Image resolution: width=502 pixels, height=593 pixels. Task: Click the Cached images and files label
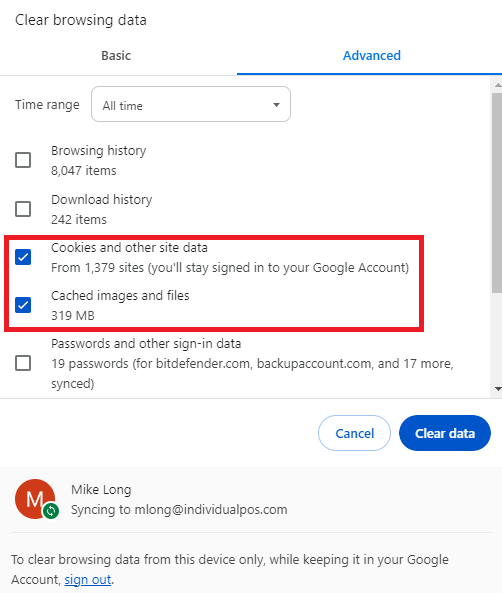pos(120,296)
